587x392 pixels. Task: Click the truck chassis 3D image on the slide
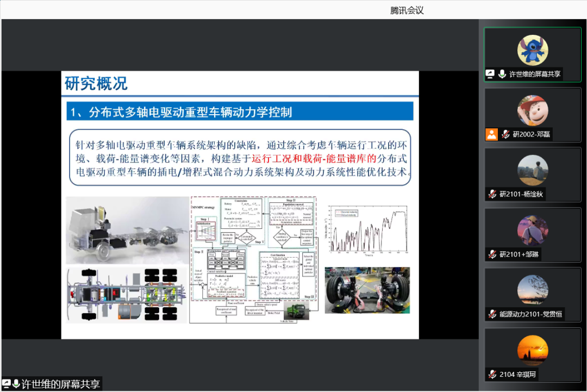click(x=126, y=230)
